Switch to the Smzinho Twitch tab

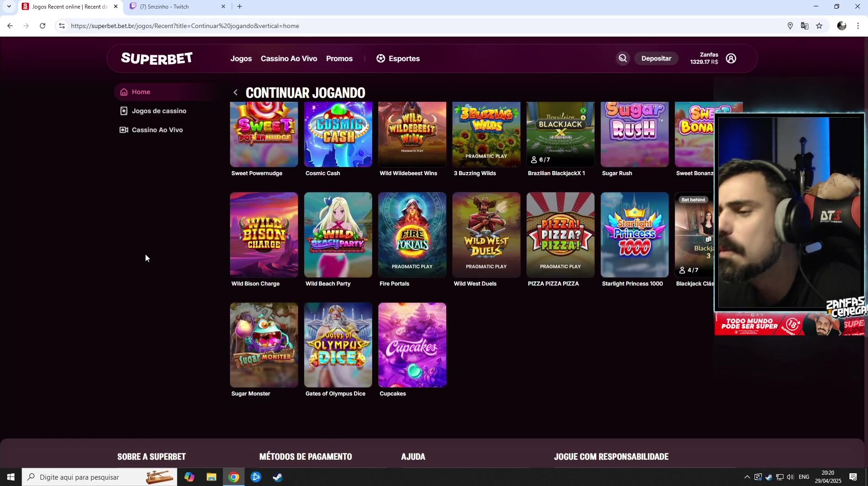tap(176, 6)
